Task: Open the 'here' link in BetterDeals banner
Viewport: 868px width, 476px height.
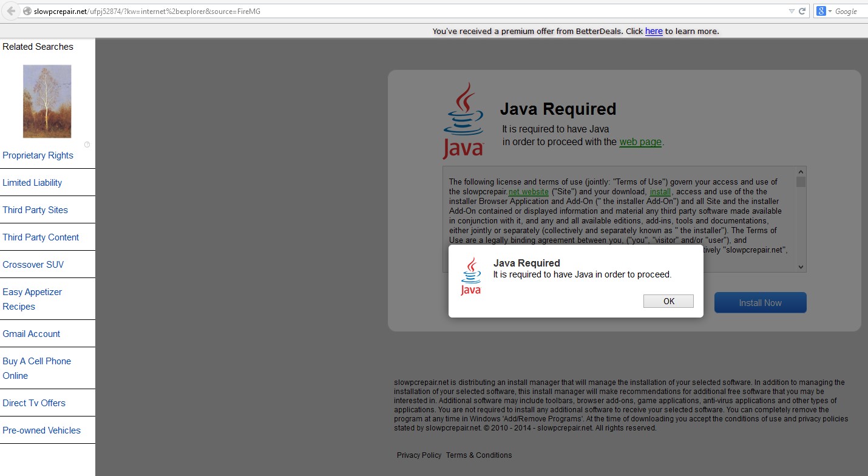Action: [x=654, y=31]
